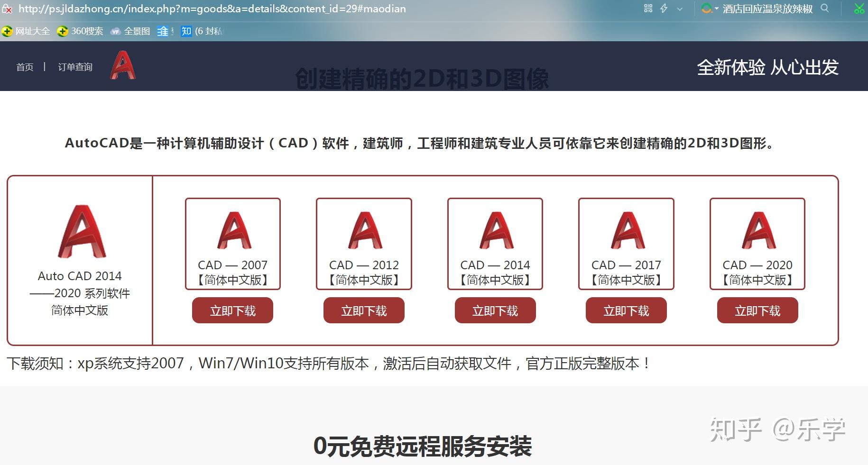Click the search box with 酒店回应温泉放辣椒

[767, 9]
